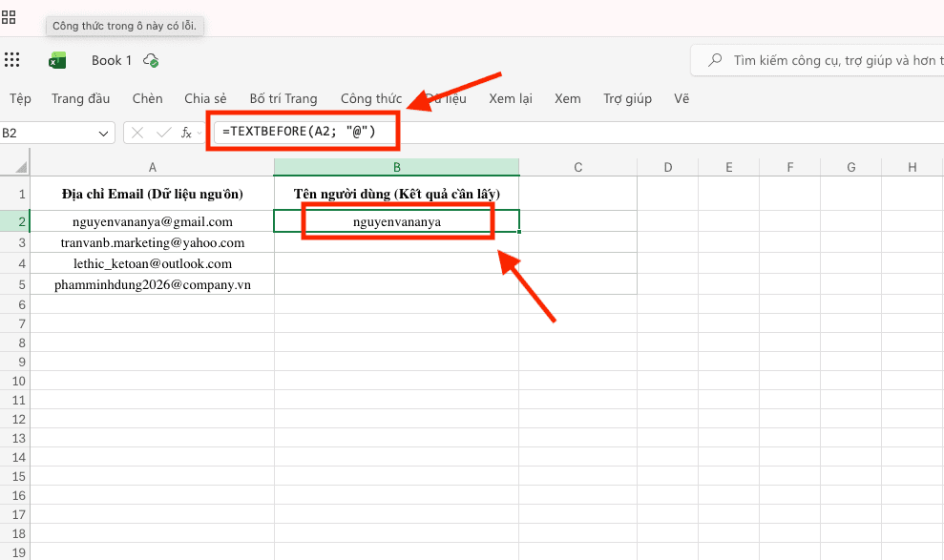Click the cloud saved status icon
The image size is (944, 560).
click(151, 60)
